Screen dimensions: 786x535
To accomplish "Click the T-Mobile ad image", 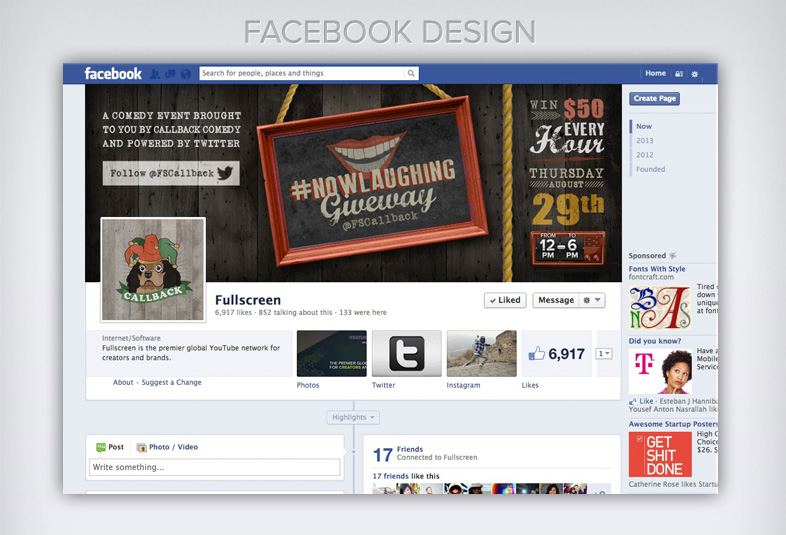I will (660, 371).
